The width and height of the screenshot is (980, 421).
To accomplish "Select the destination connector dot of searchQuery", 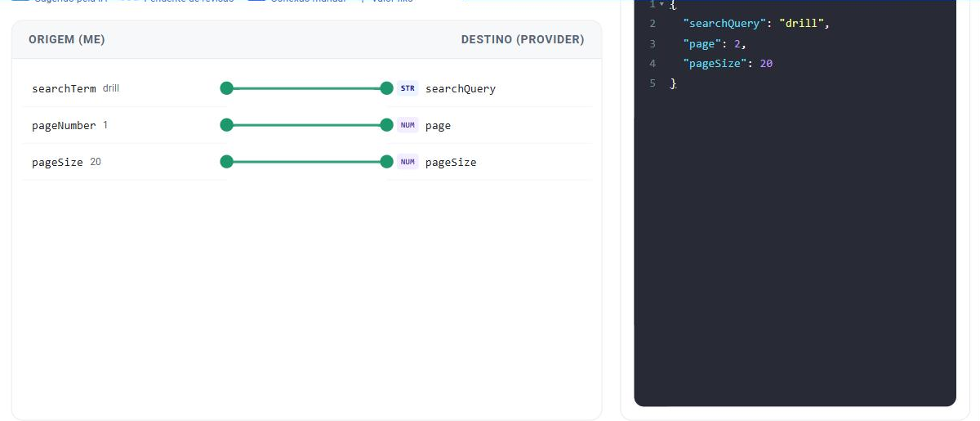I will 387,88.
